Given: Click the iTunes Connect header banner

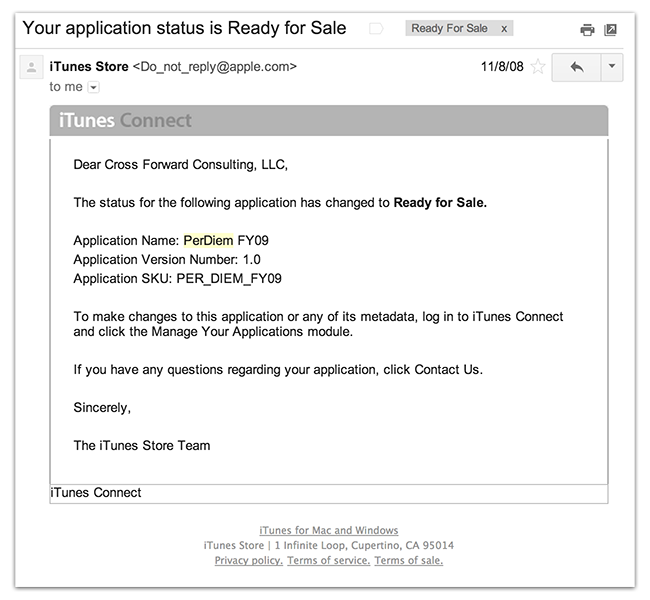Looking at the screenshot, I should click(329, 121).
